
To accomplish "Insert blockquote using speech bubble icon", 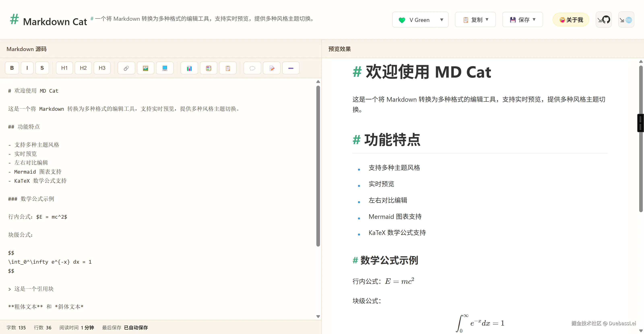I will tap(252, 68).
